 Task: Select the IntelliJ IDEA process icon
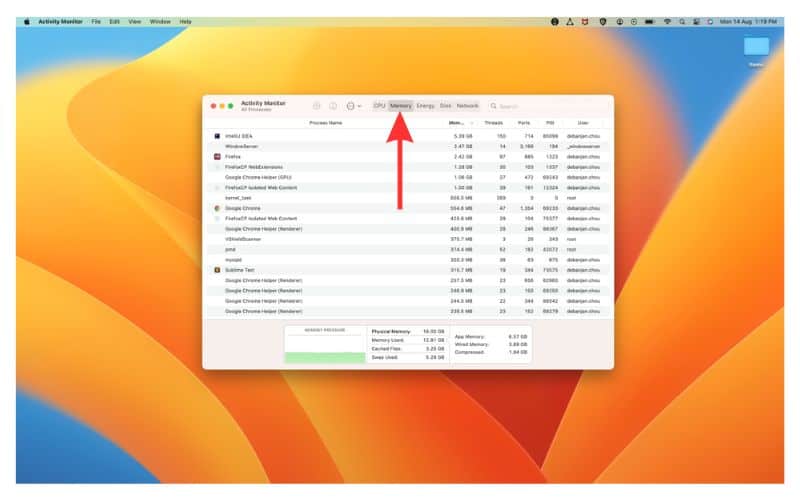(x=217, y=135)
